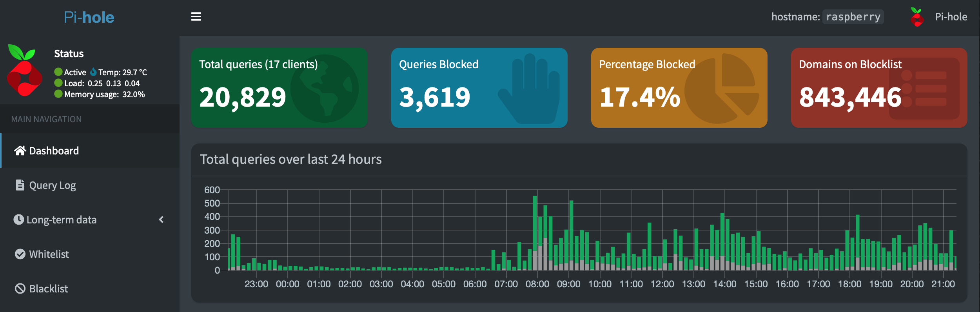Screen dimensions: 980x312
Task: Click the list icon in Domains on Blocklist card
Action: (924, 89)
